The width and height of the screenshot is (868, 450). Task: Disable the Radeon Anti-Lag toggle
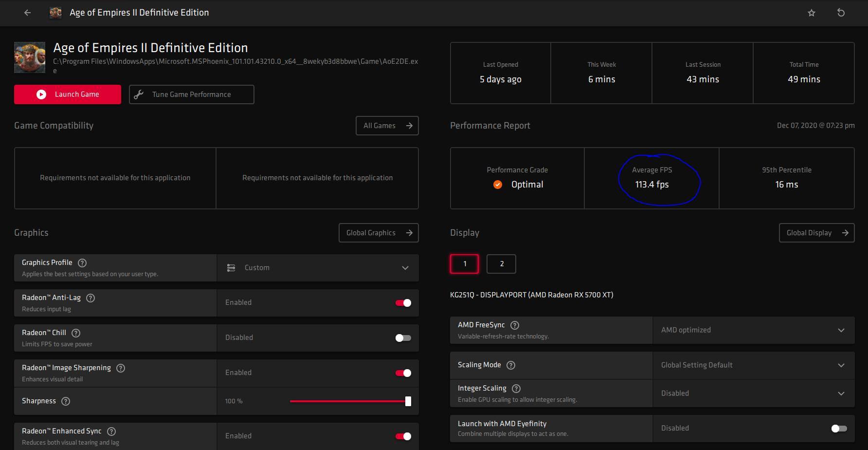click(403, 303)
